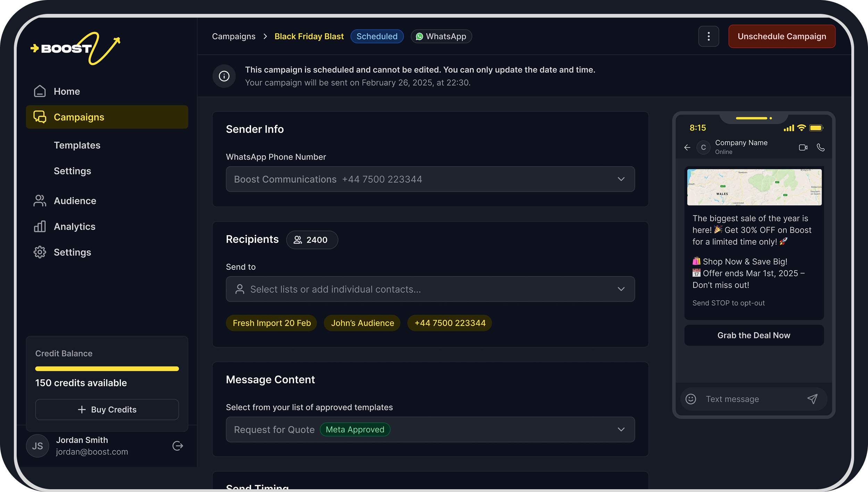Go to Templates under Campaigns

(77, 145)
